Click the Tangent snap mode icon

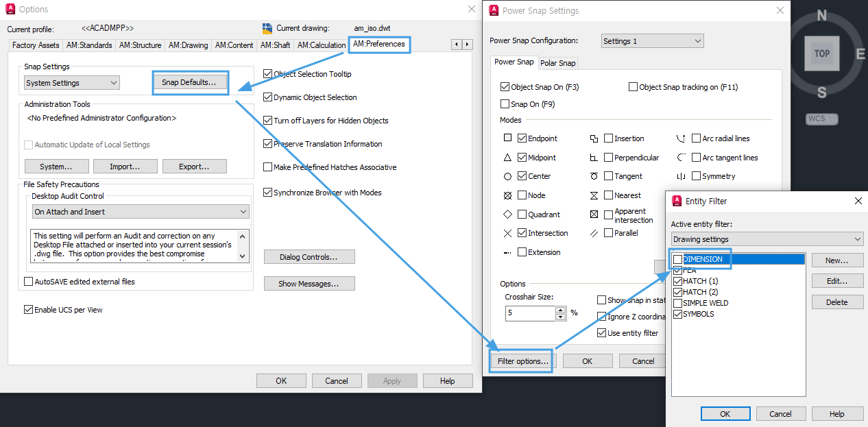pyautogui.click(x=594, y=176)
